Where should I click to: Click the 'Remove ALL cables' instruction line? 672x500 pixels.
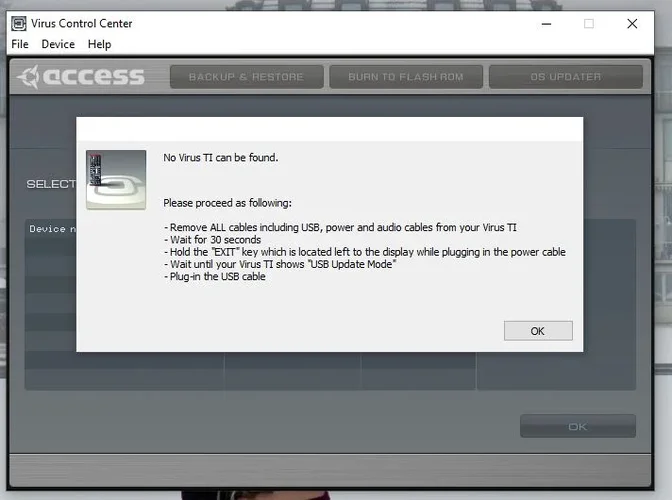[340, 227]
